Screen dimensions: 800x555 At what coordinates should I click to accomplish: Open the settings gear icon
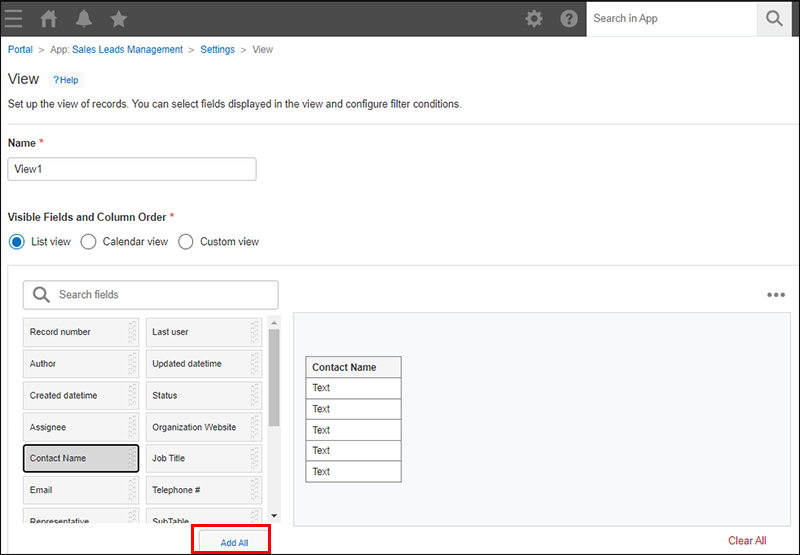pos(535,18)
